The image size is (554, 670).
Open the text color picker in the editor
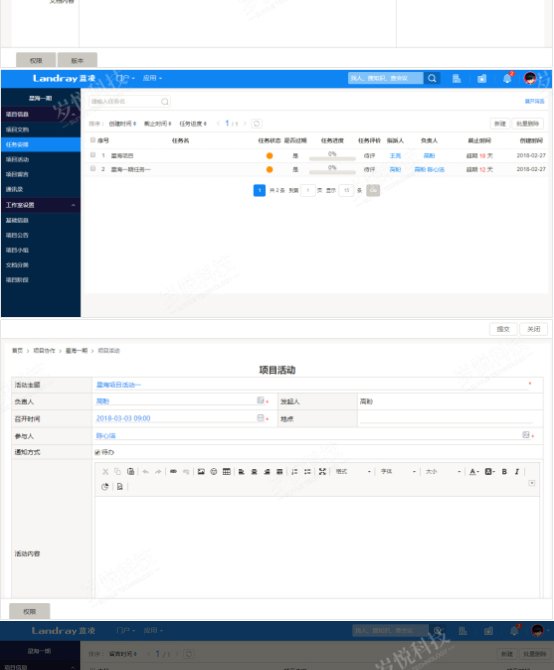[474, 471]
